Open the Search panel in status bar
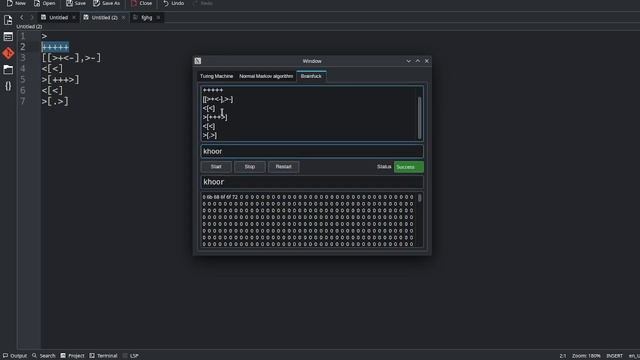Viewport: 640px width, 360px height. [44, 356]
